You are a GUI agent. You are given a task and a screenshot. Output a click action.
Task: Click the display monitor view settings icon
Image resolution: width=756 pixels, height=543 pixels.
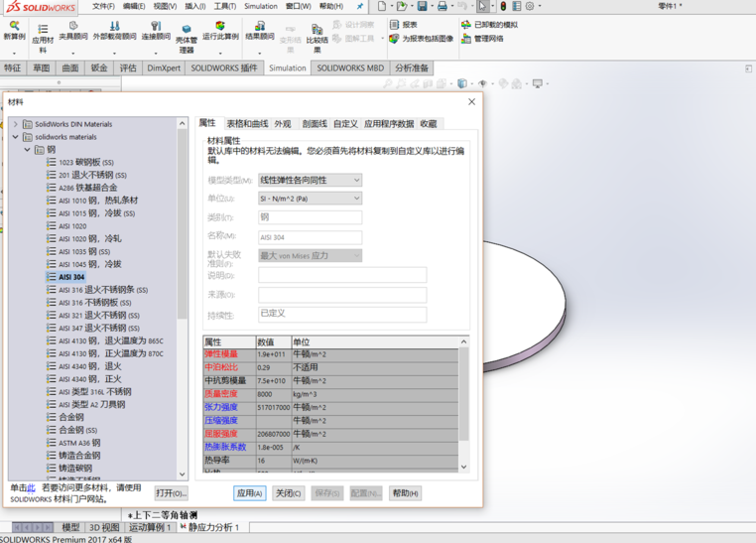coord(537,83)
